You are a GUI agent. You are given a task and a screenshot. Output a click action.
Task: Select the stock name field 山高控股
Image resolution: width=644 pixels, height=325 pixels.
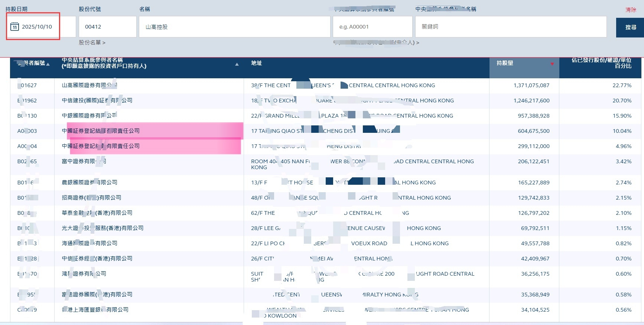pyautogui.click(x=234, y=27)
